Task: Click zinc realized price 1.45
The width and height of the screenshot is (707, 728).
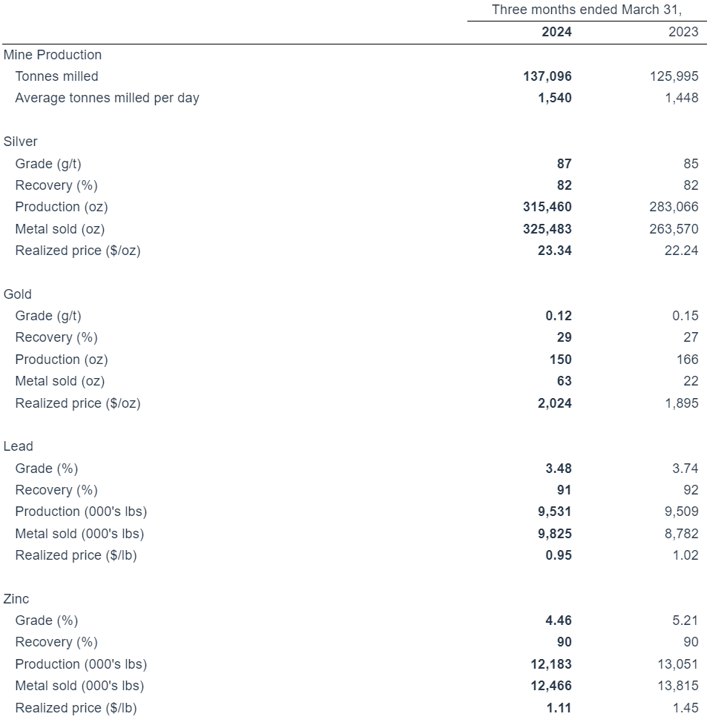Action: click(x=684, y=708)
